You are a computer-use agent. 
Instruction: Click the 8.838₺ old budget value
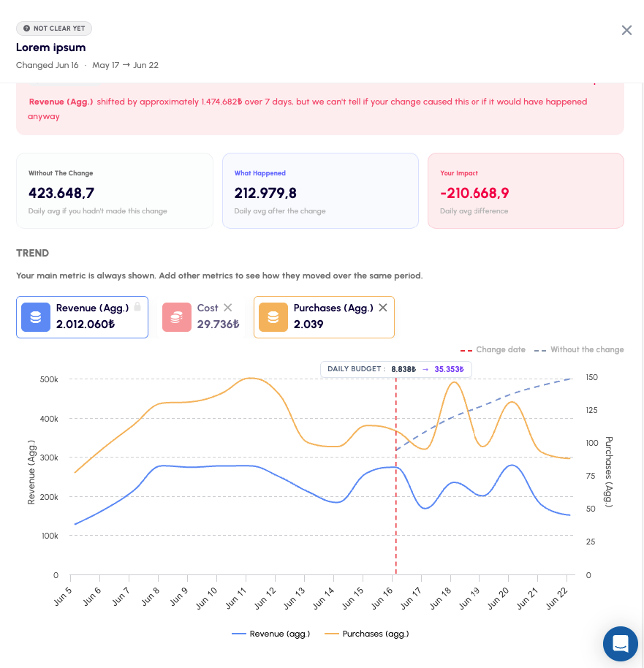pyautogui.click(x=404, y=369)
